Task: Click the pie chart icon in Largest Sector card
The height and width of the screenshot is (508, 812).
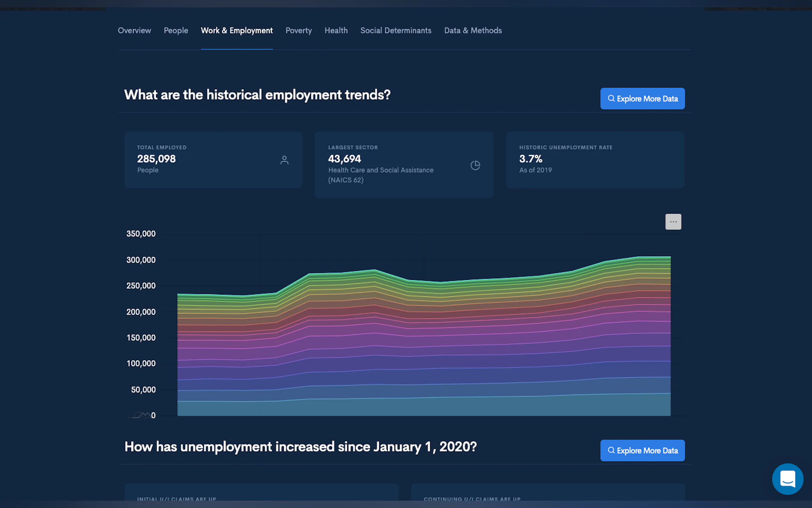Action: (x=475, y=165)
